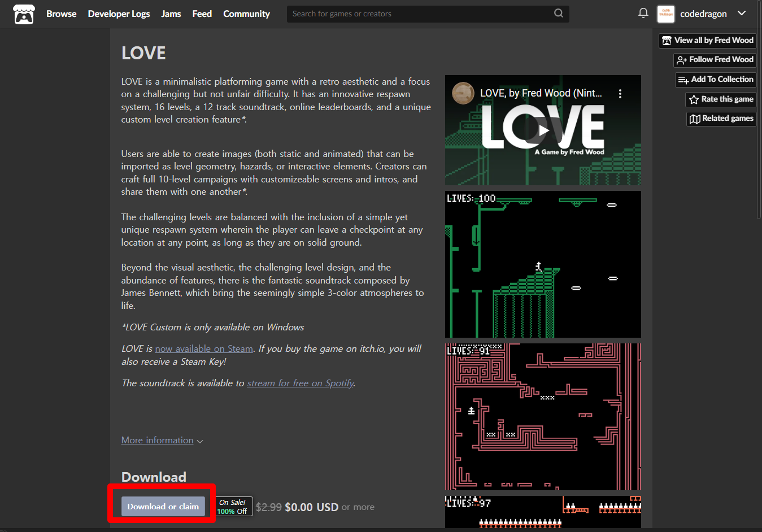Open stream for free on Spotify link
Image resolution: width=762 pixels, height=532 pixels.
[301, 383]
